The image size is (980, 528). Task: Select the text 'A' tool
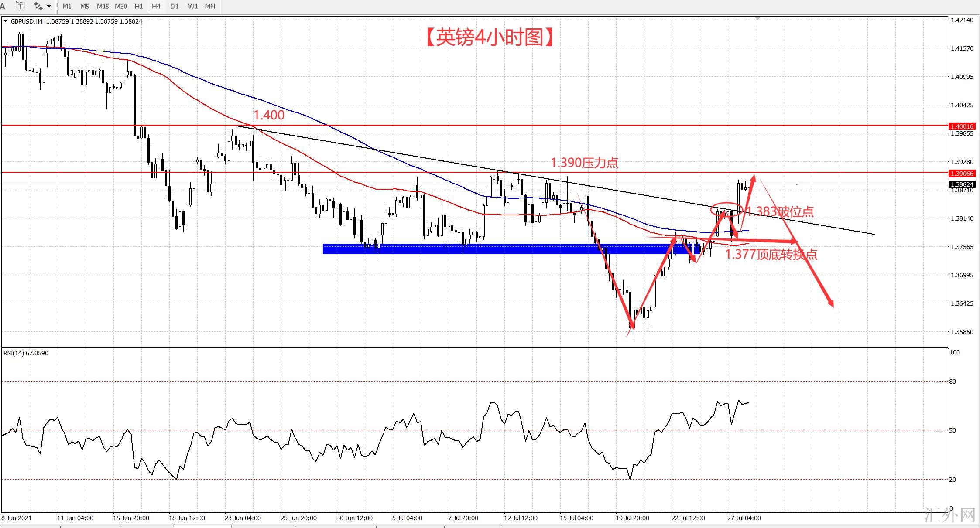3,6
